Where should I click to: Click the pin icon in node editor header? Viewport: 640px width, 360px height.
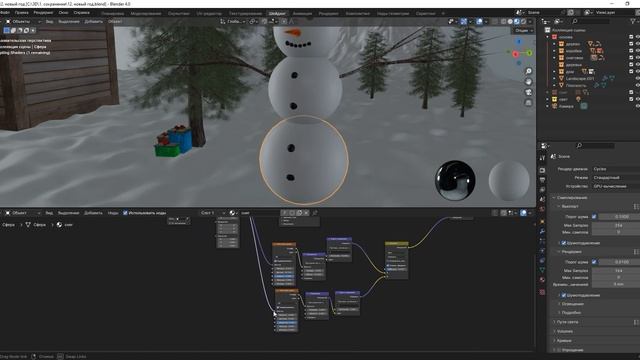click(x=315, y=213)
